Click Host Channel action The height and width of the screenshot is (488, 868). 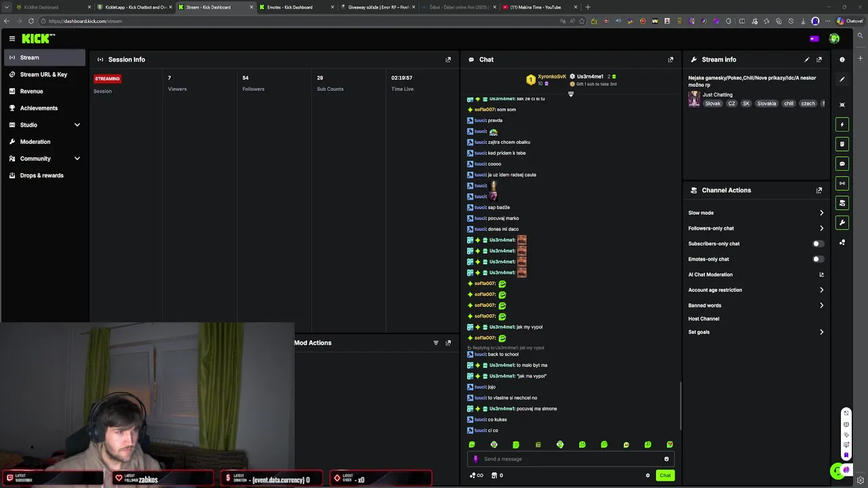[x=704, y=319]
